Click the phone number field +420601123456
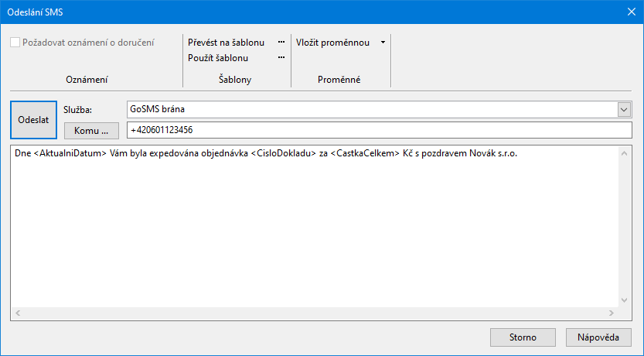The height and width of the screenshot is (356, 644). (x=379, y=130)
